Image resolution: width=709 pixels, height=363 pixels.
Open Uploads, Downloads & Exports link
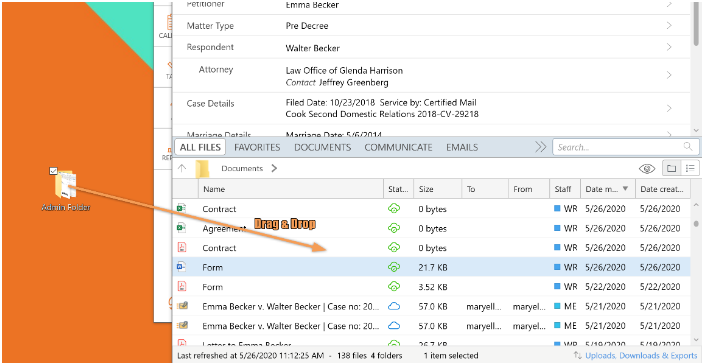pyautogui.click(x=641, y=356)
